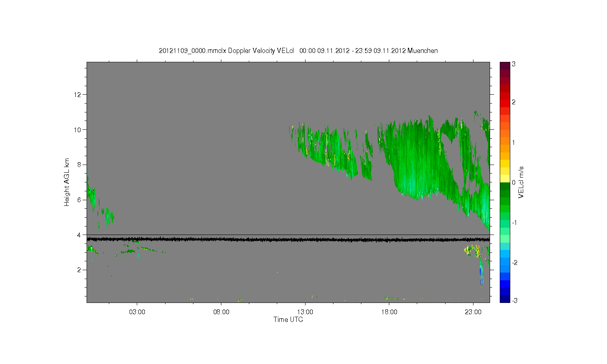Click the 18:00 time tick label
607x364 pixels.
coord(389,312)
